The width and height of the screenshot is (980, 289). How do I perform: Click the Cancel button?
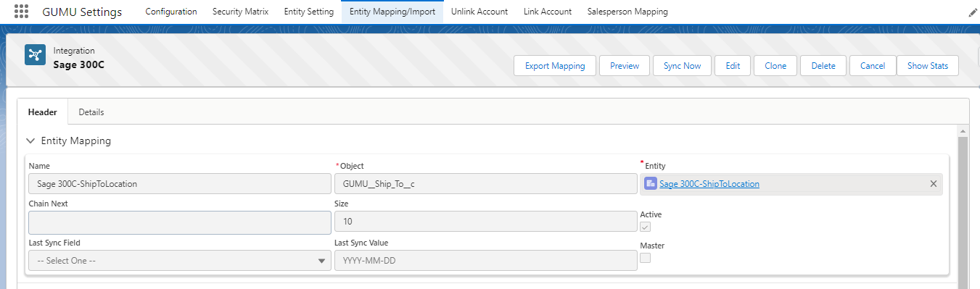(x=873, y=66)
